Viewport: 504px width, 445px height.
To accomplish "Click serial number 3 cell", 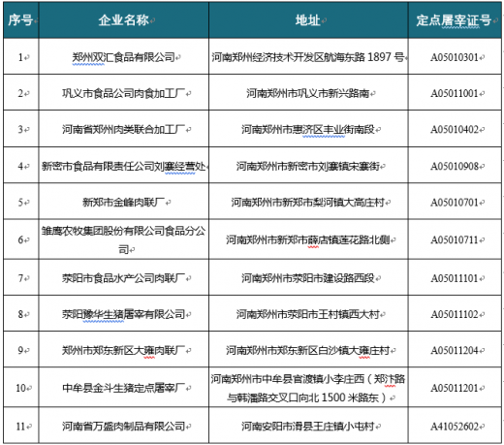I will (x=21, y=129).
